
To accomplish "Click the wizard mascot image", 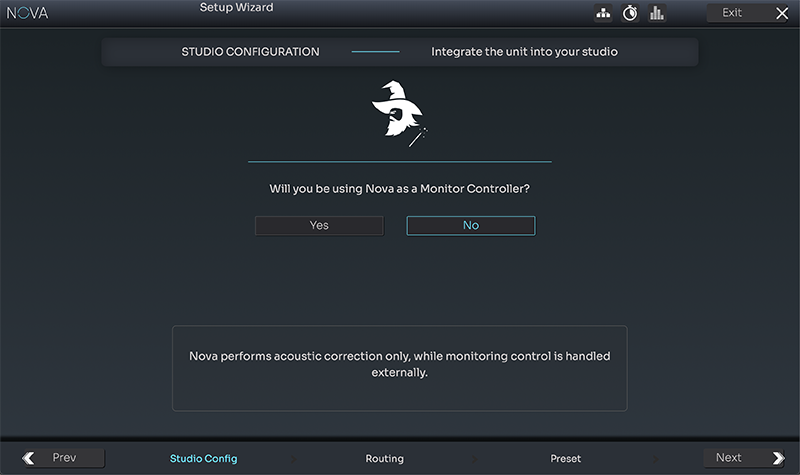I will tap(399, 113).
